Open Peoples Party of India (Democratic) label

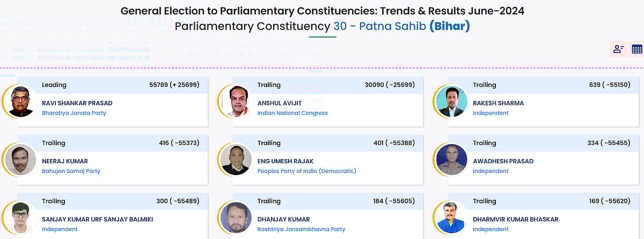[x=307, y=171]
